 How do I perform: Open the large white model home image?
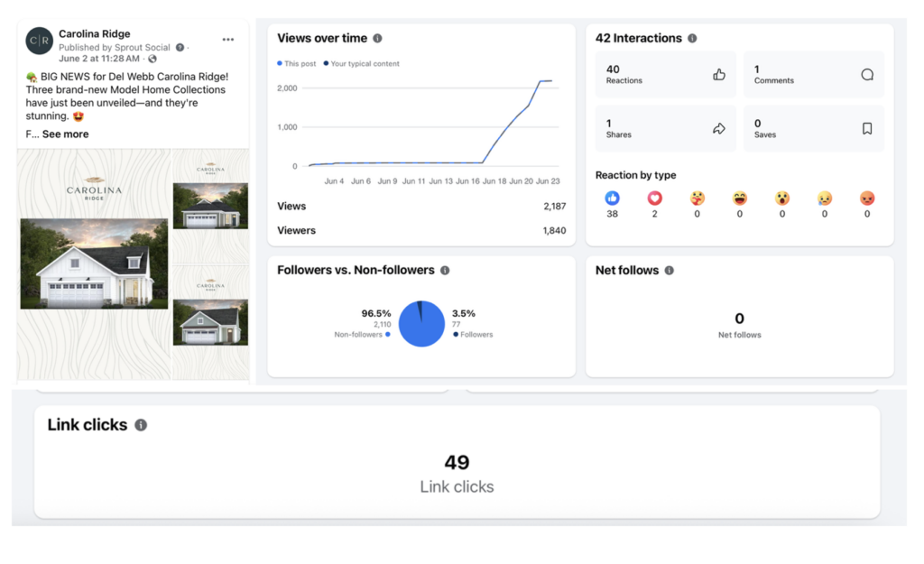pos(94,264)
